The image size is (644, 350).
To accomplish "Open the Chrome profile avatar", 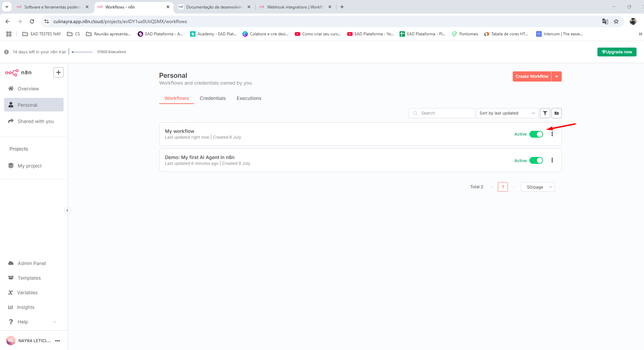I will [633, 21].
